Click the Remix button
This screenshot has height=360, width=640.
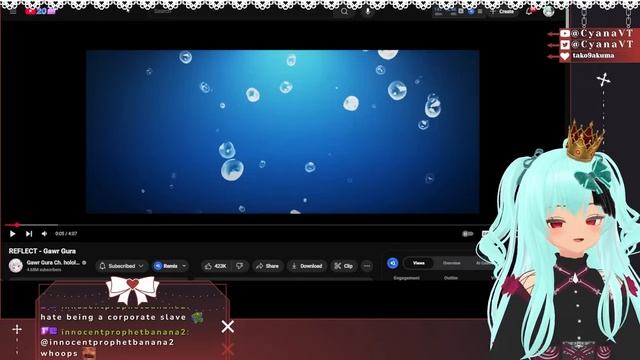pyautogui.click(x=166, y=266)
